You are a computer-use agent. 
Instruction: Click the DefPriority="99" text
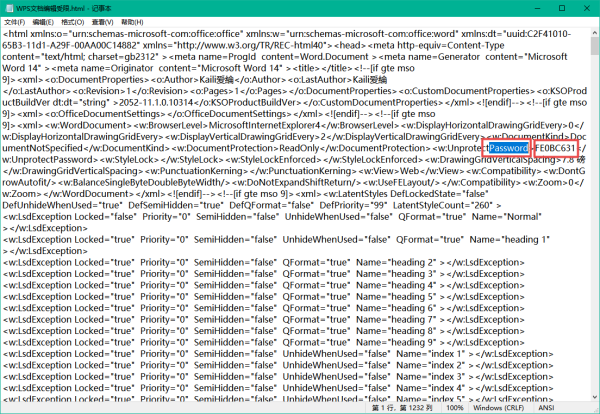[353, 205]
